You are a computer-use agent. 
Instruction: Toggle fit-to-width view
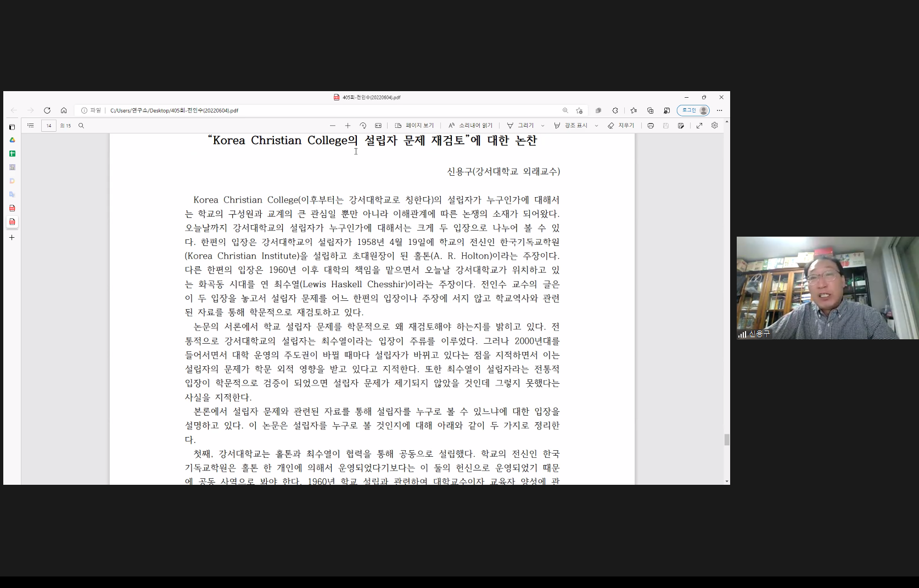pyautogui.click(x=378, y=126)
